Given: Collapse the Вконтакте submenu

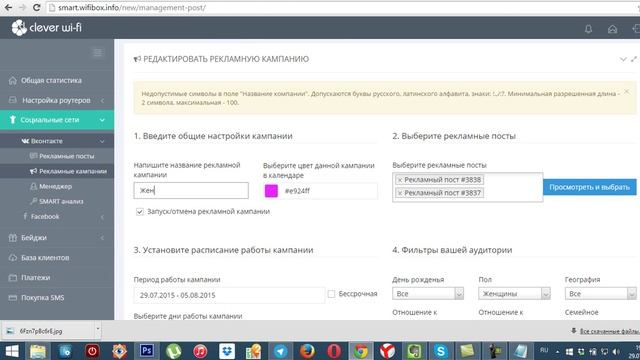Looking at the screenshot, I should 57,141.
